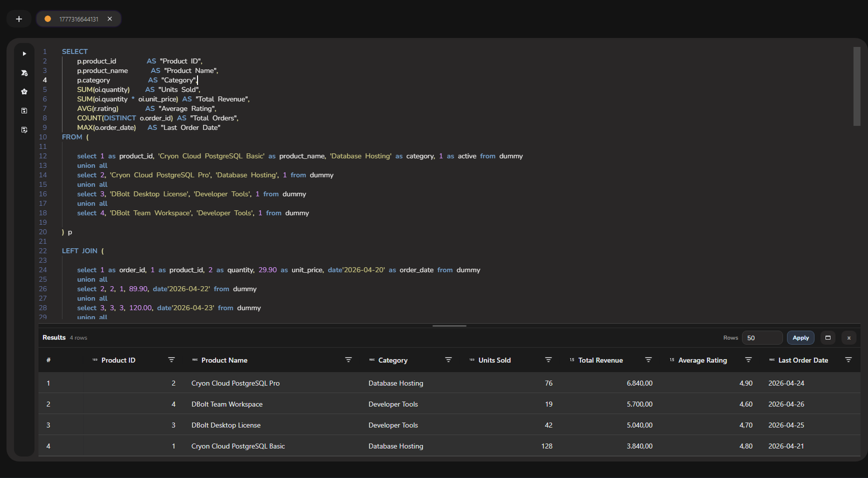Sort by Total Revenue column header
Image resolution: width=868 pixels, height=478 pixels.
[600, 360]
